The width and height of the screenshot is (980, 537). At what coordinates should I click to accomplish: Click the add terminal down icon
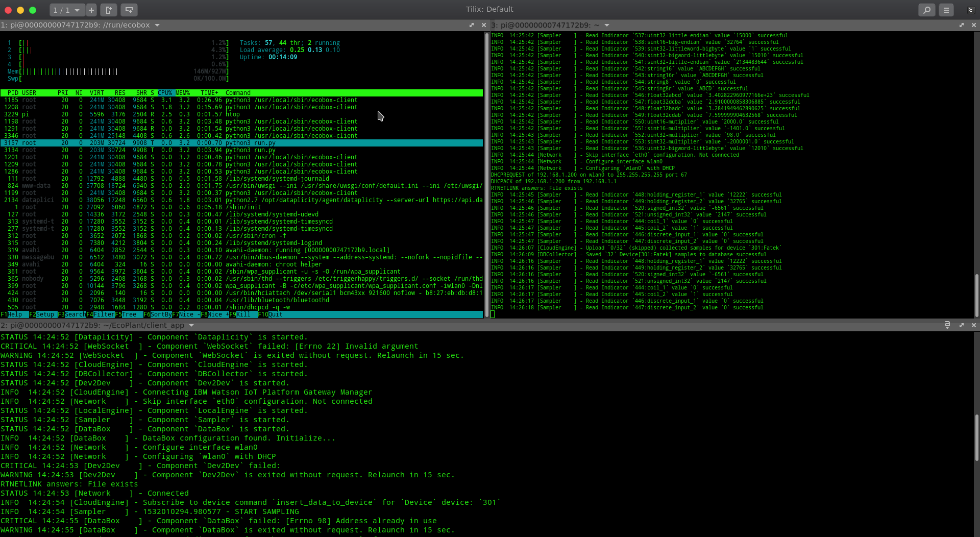point(129,10)
